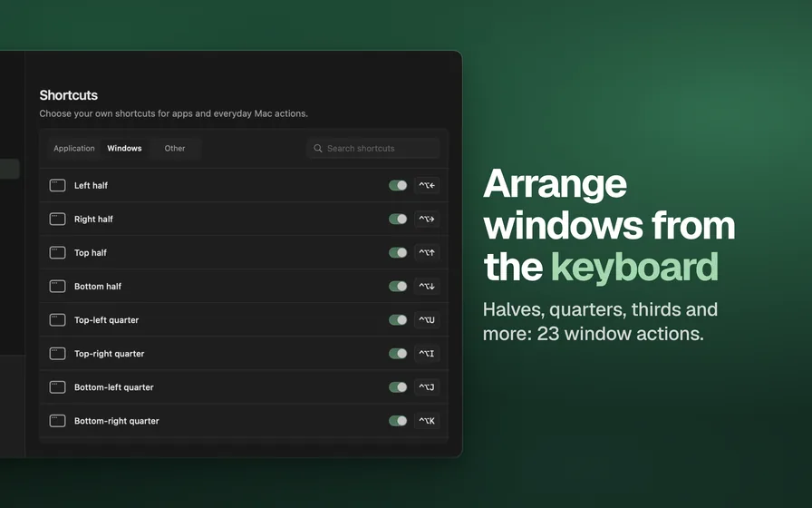Viewport: 812px width, 508px height.
Task: Click the window icon beside Bottom half
Action: click(57, 286)
